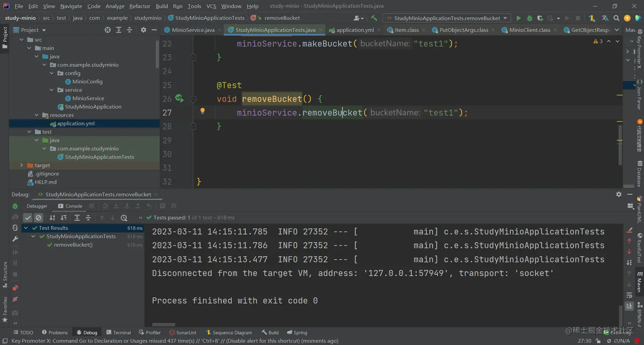
Task: Open the Spring tool window
Action: pos(297,332)
